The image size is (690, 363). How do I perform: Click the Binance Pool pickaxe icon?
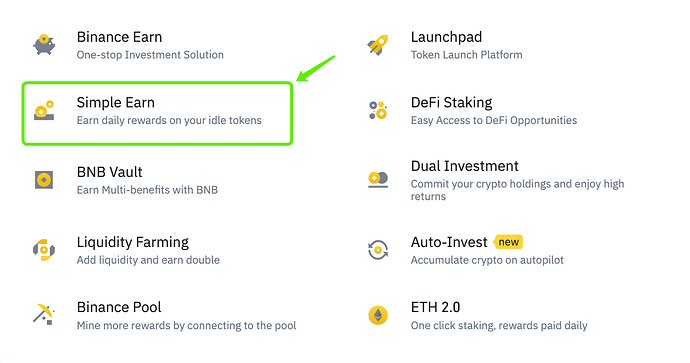click(x=44, y=314)
